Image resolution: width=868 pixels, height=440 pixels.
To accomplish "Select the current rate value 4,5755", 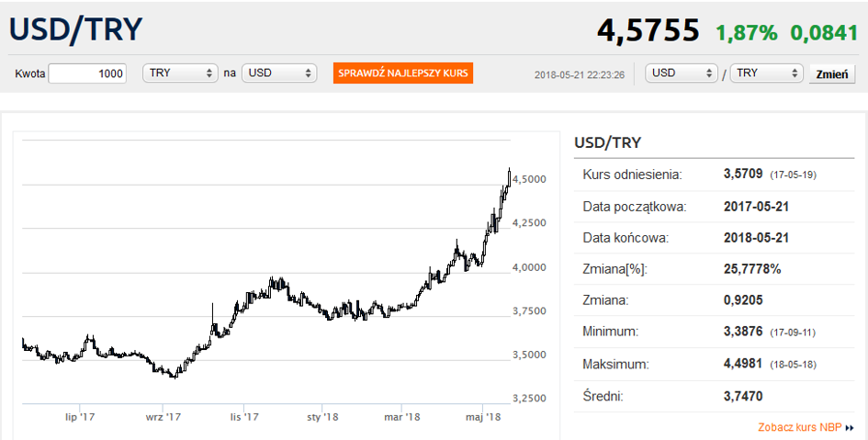I will [648, 30].
